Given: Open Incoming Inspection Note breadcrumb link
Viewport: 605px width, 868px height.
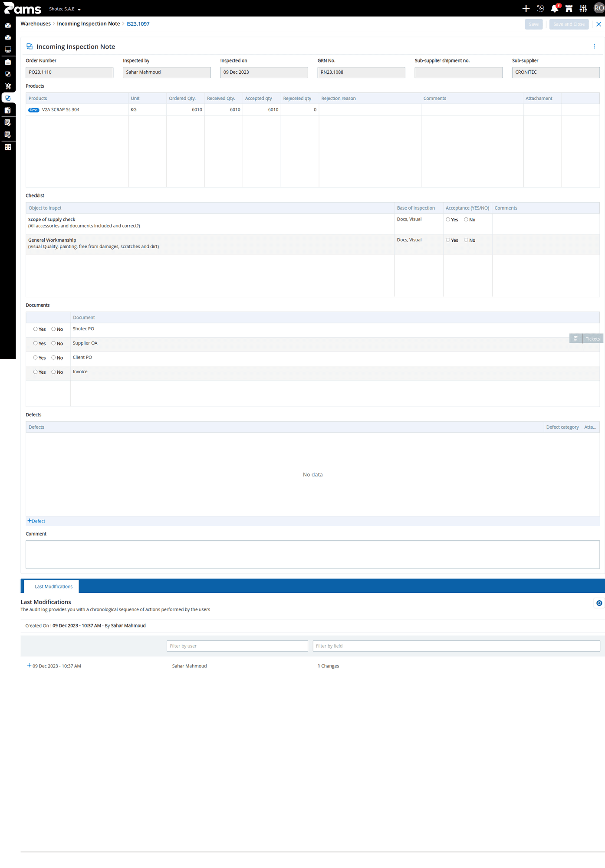Looking at the screenshot, I should [x=89, y=24].
